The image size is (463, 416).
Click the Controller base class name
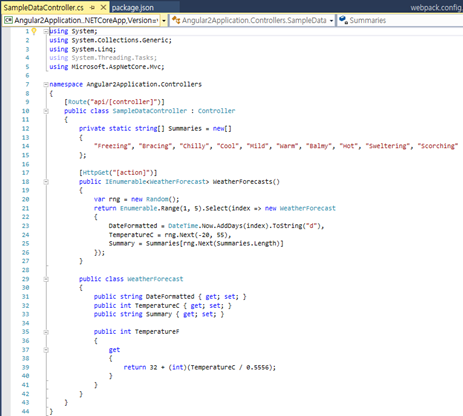coord(216,111)
